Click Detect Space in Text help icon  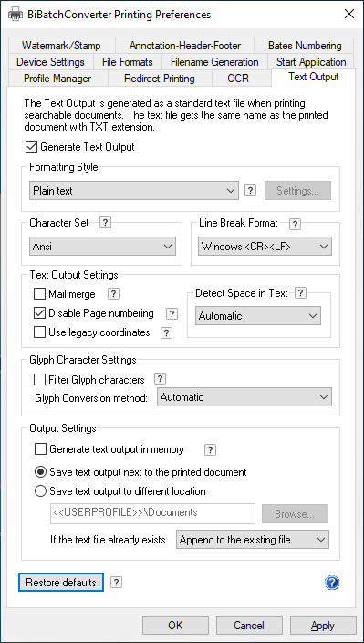[x=300, y=293]
